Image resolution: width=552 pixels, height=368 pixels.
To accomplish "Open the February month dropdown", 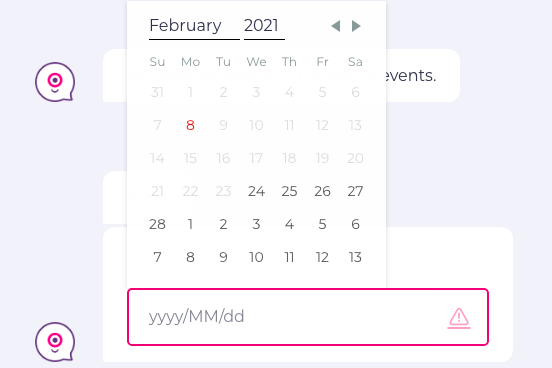I will coord(194,26).
